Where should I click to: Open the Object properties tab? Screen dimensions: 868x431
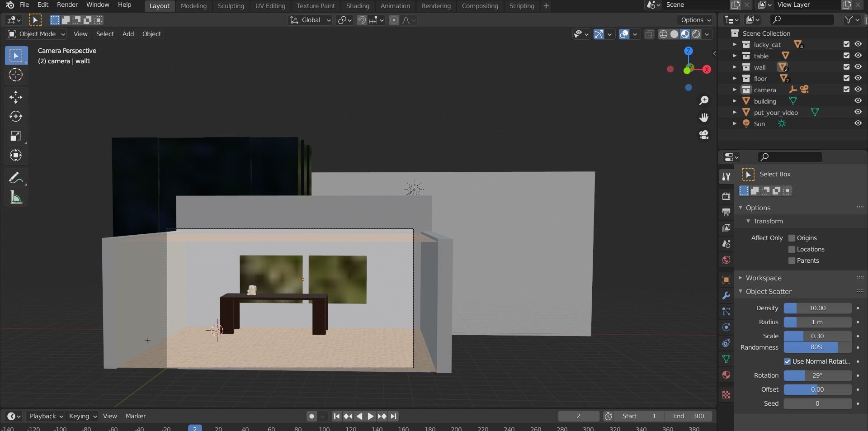(726, 279)
